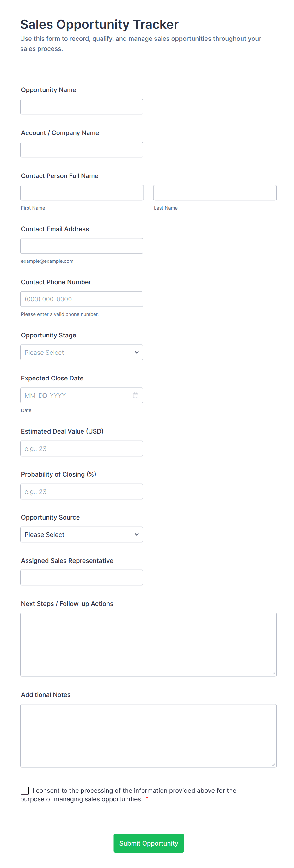Click the chevron on Opportunity Stage dropdown
The image size is (294, 868).
coord(136,352)
